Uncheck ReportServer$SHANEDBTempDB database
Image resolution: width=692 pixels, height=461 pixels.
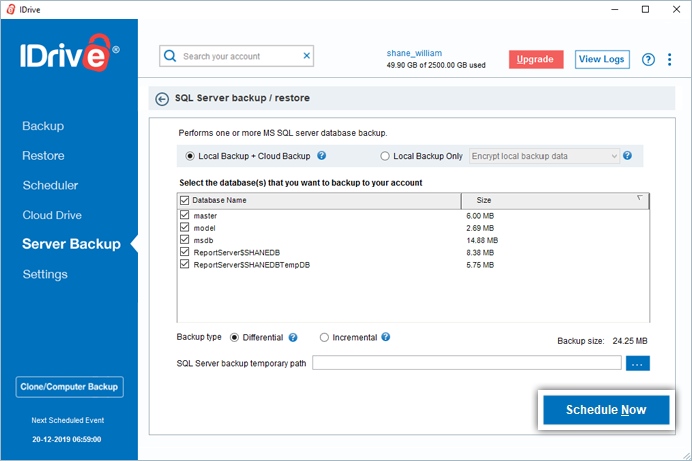point(184,264)
